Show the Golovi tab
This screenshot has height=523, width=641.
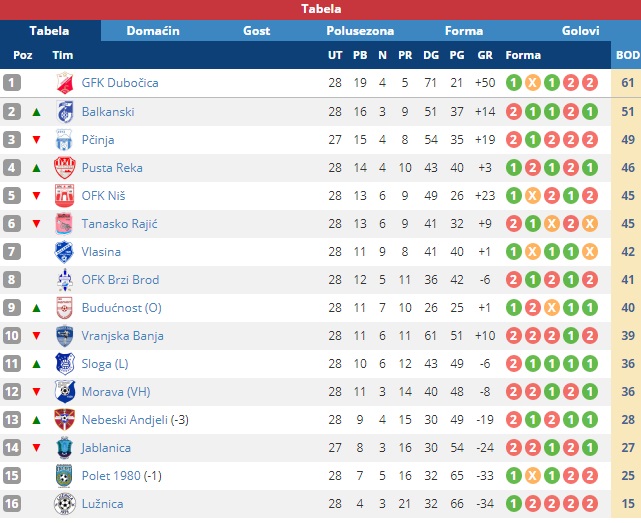click(x=580, y=31)
